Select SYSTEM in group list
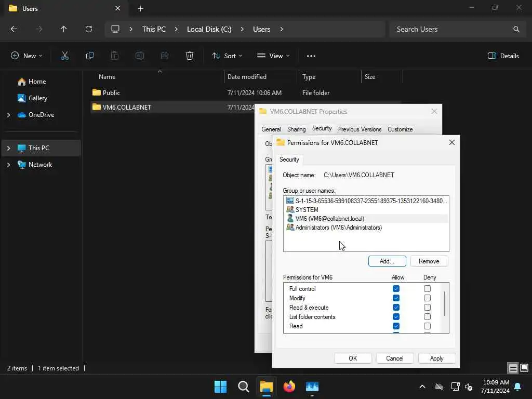Viewport: 532px width, 399px height. (x=366, y=210)
